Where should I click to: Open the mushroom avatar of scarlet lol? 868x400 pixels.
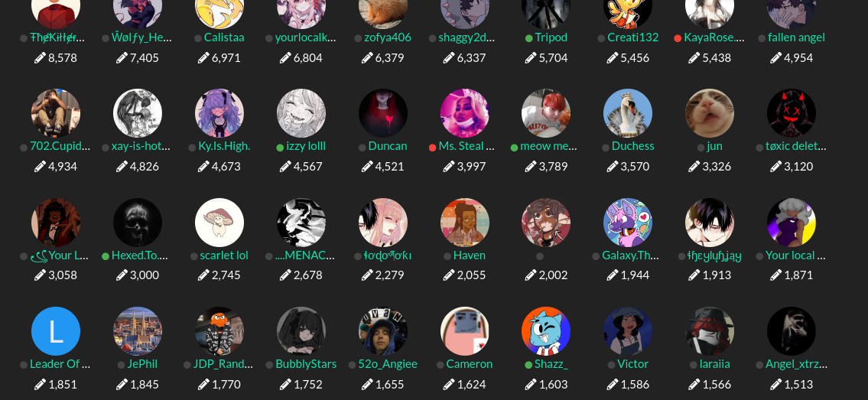[219, 223]
